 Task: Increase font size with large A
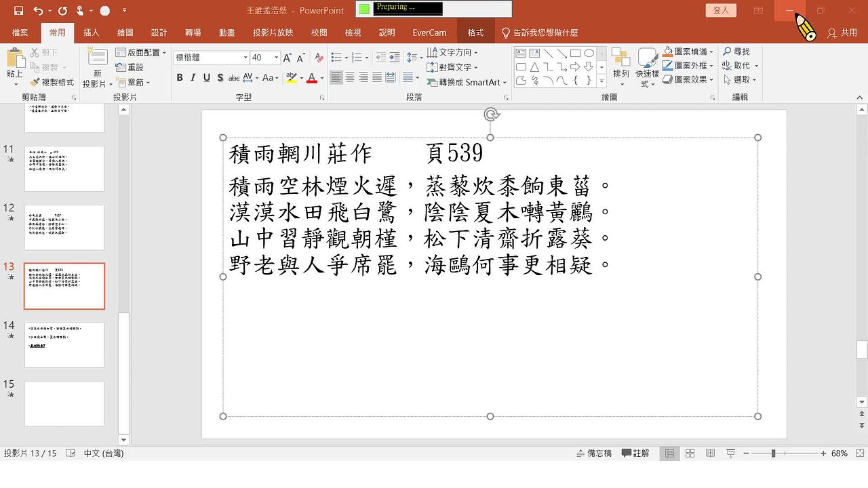click(x=288, y=58)
